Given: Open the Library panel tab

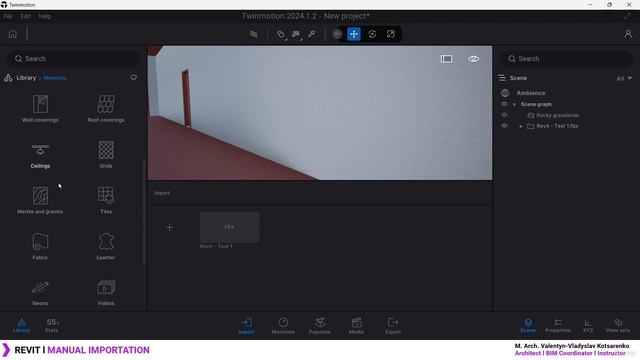Looking at the screenshot, I should tap(21, 325).
